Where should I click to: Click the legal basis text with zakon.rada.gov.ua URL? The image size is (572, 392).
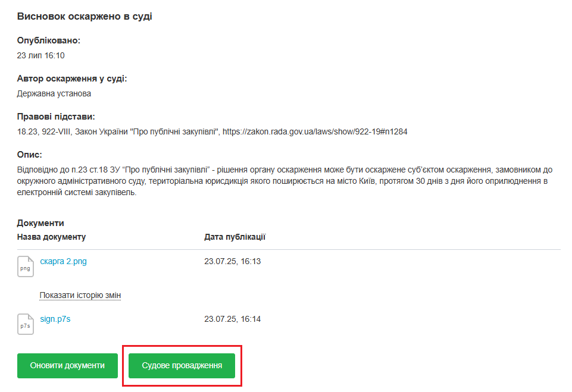[x=212, y=131]
